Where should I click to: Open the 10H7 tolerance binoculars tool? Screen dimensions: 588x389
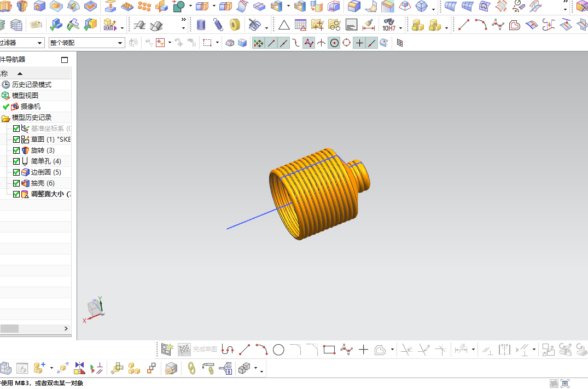(x=389, y=25)
